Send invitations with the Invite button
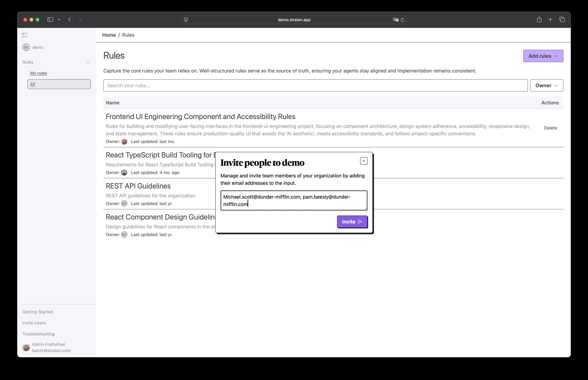588x380 pixels. pyautogui.click(x=352, y=222)
